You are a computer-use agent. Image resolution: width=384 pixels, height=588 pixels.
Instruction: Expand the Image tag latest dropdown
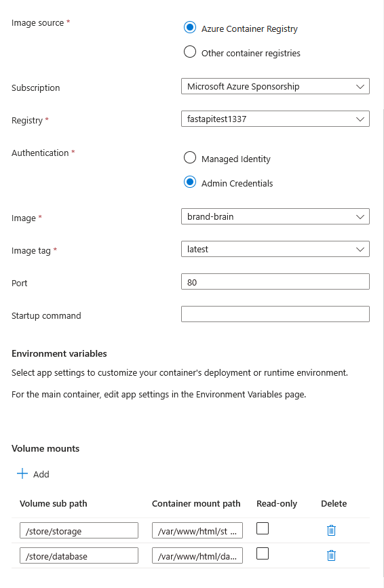click(x=275, y=249)
